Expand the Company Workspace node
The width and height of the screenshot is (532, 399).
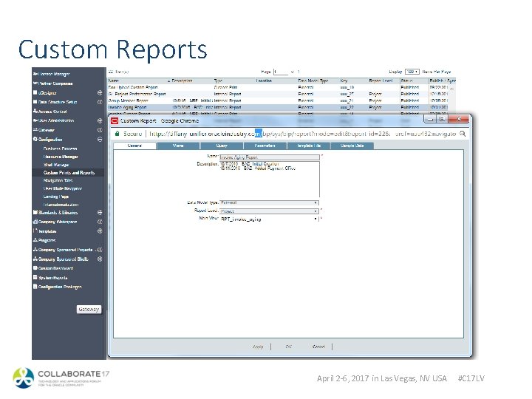click(x=100, y=222)
